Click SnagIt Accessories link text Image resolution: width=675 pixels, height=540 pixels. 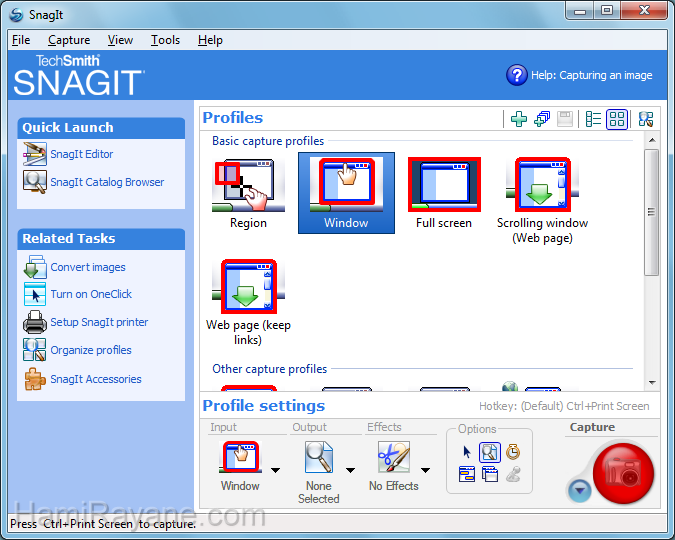point(96,379)
